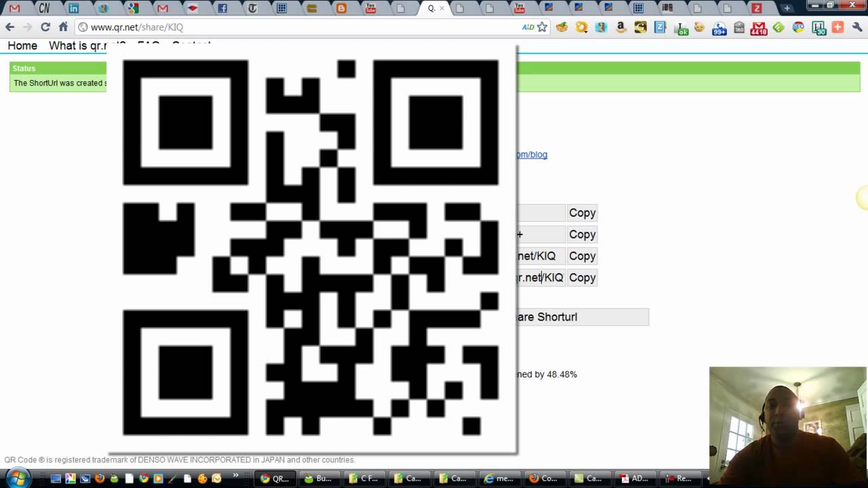Bookmark this page with the star icon
The width and height of the screenshot is (868, 488).
(542, 27)
